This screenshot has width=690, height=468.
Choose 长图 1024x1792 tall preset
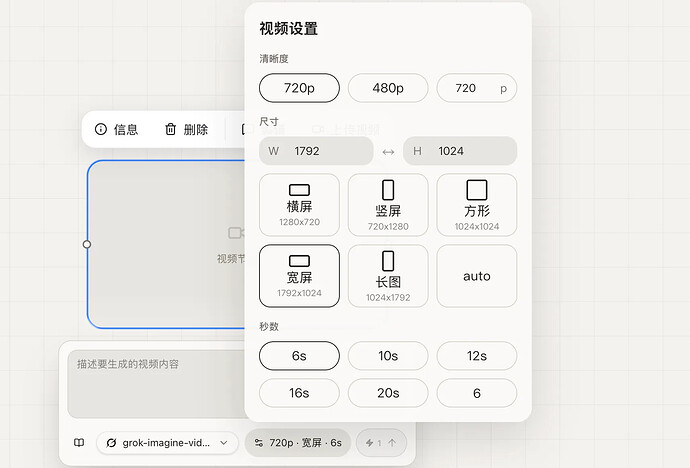[x=388, y=276]
